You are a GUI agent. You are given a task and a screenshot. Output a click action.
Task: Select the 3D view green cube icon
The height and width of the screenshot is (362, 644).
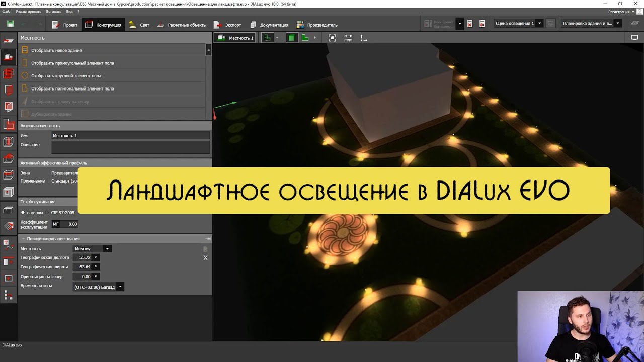click(x=292, y=38)
